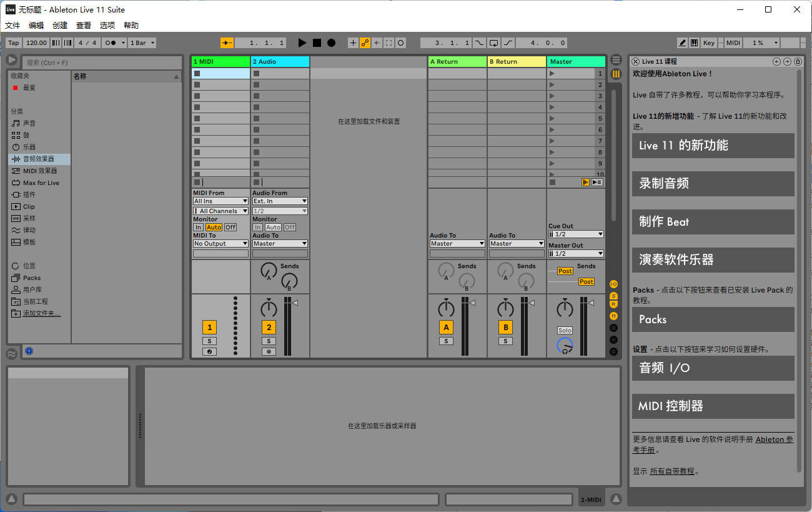Open the Cue Out channel dropdown on Master

point(575,234)
